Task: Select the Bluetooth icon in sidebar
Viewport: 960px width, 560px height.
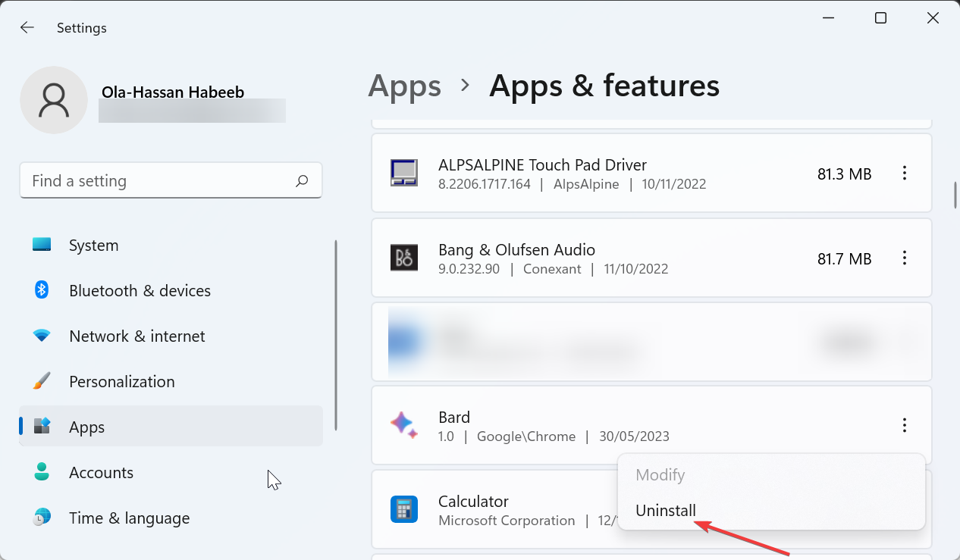Action: pyautogui.click(x=42, y=290)
